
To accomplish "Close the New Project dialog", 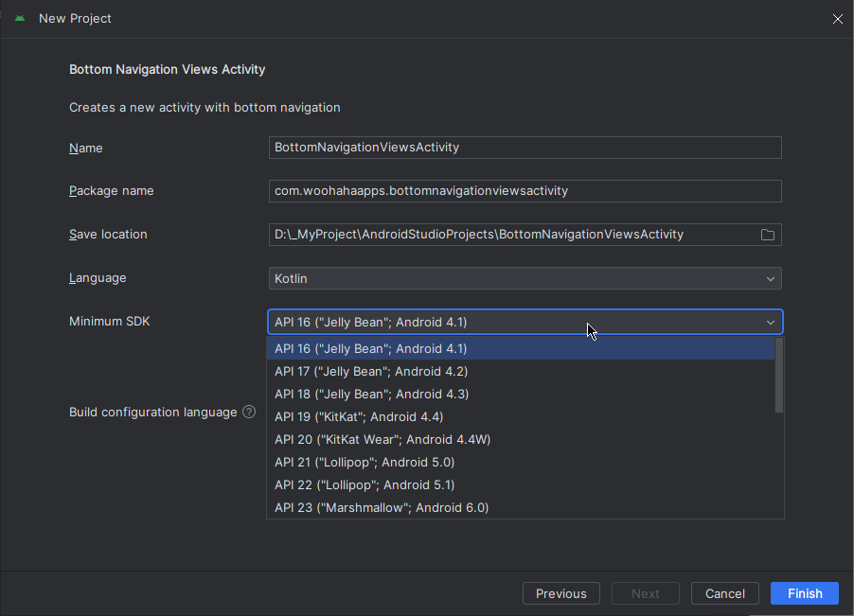I will point(838,19).
